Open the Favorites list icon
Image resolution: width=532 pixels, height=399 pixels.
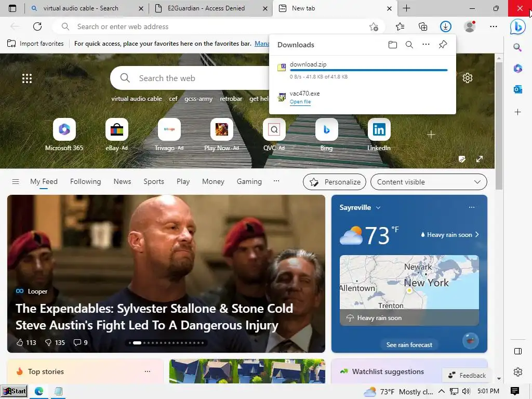[x=400, y=26]
